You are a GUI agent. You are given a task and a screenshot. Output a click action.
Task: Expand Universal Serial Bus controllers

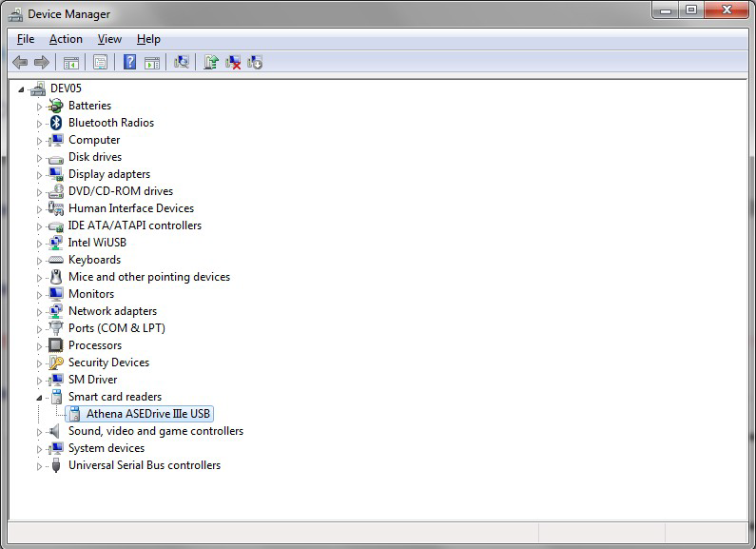[40, 466]
